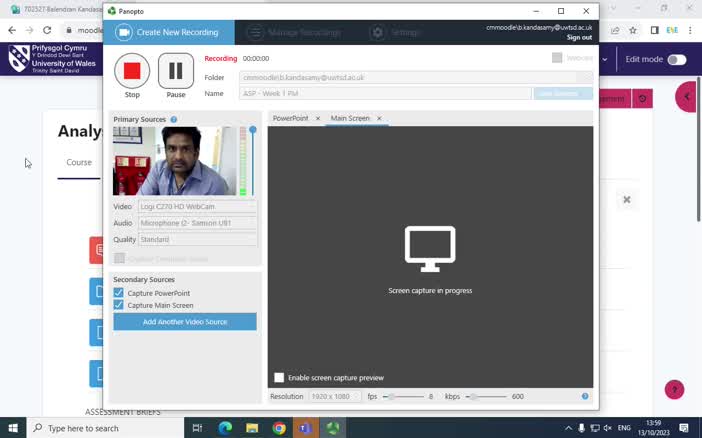Open the Video source dropdown
Image resolution: width=702 pixels, height=438 pixels.
click(197, 207)
